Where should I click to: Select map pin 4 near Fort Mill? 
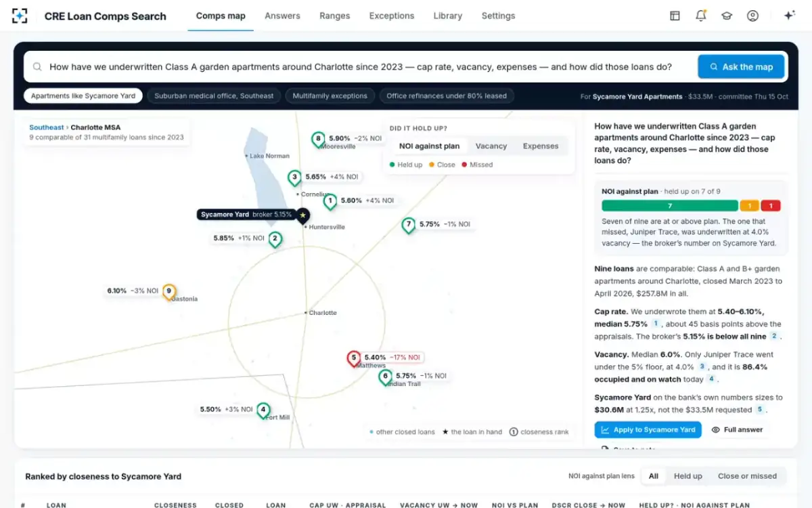click(263, 410)
